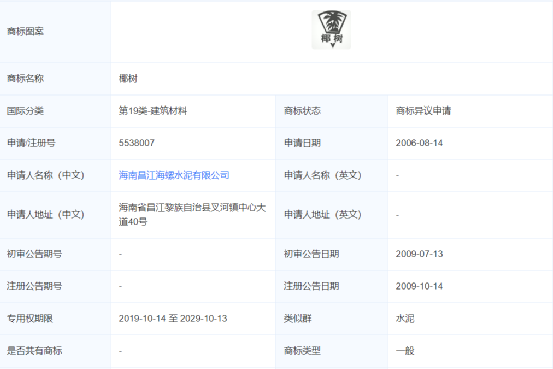Select the application date 2006-08-14
This screenshot has width=553, height=369.
[x=419, y=143]
